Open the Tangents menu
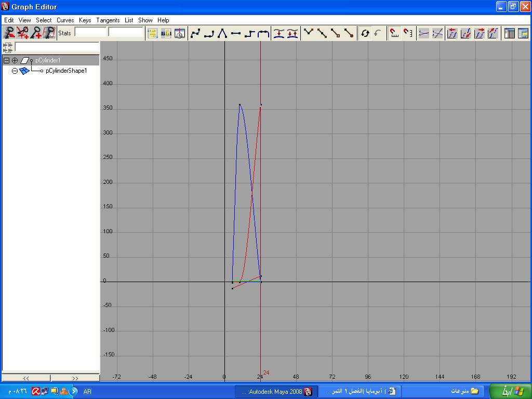The image size is (532, 399). click(108, 20)
